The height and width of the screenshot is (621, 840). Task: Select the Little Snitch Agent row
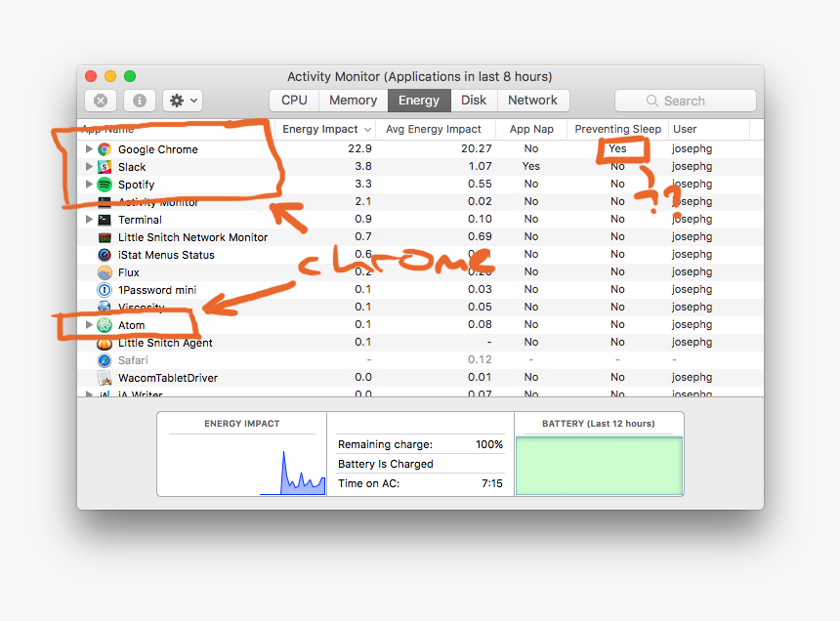pos(420,343)
